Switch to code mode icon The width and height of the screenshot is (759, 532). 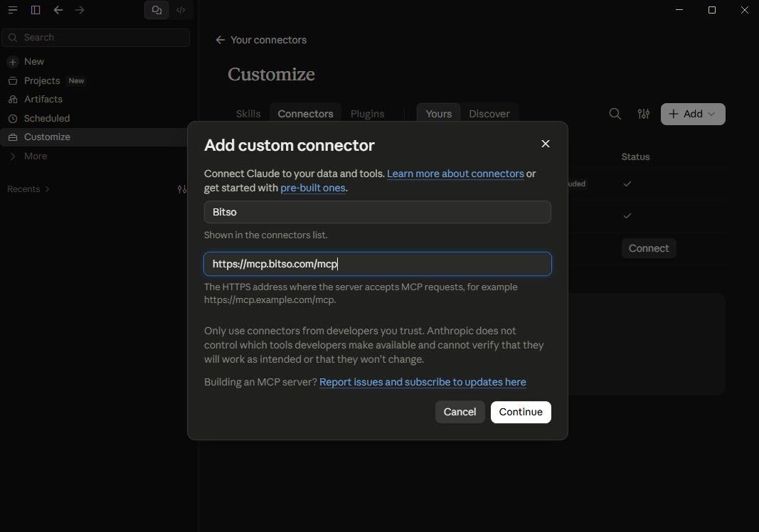[x=181, y=10]
